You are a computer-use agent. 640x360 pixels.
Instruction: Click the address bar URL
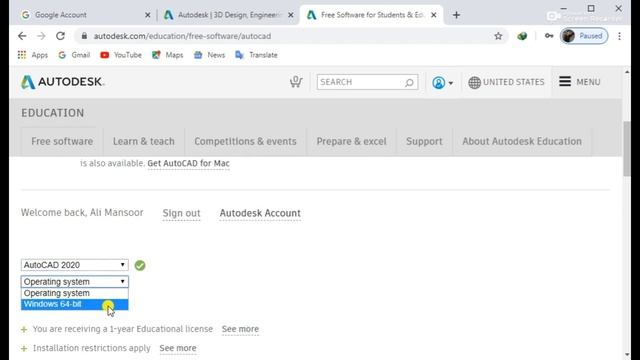[182, 36]
